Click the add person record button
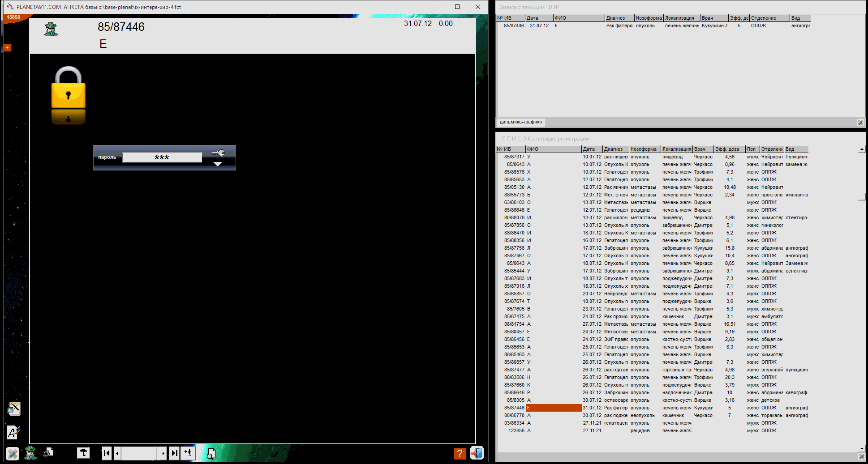The height and width of the screenshot is (464, 868). point(188,453)
